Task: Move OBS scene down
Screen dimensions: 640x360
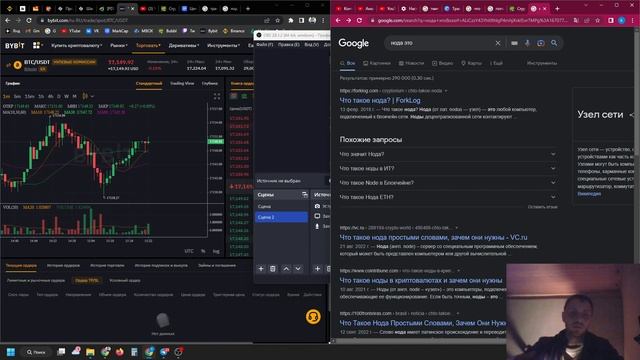Action: pos(298,269)
